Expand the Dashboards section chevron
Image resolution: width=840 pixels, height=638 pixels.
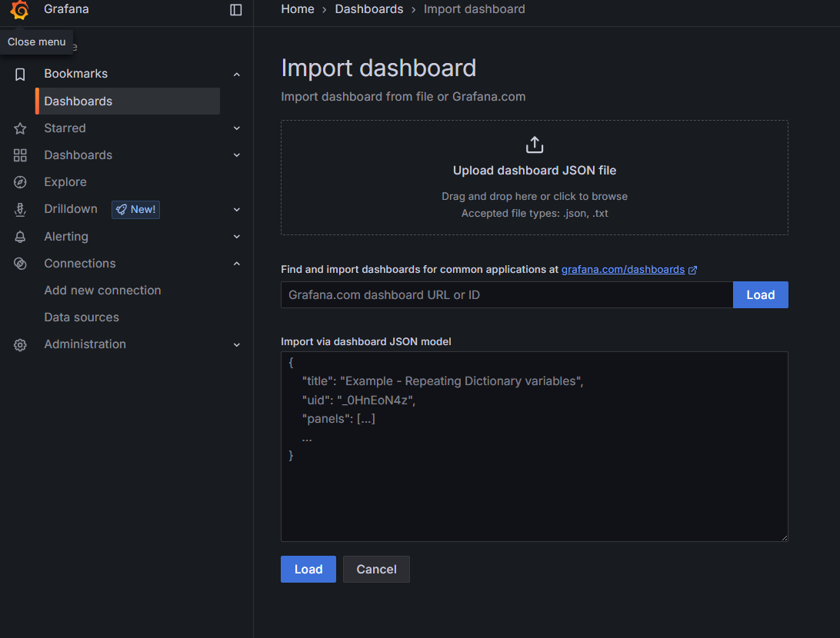(x=236, y=155)
